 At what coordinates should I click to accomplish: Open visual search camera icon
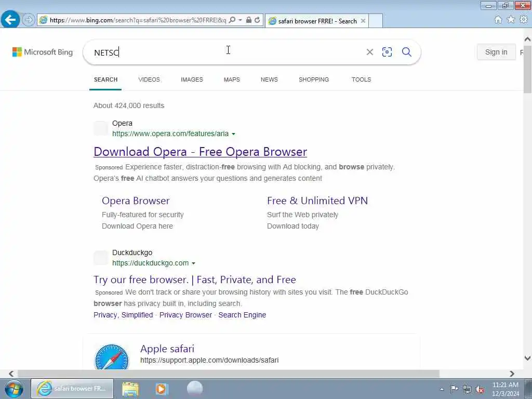387,52
